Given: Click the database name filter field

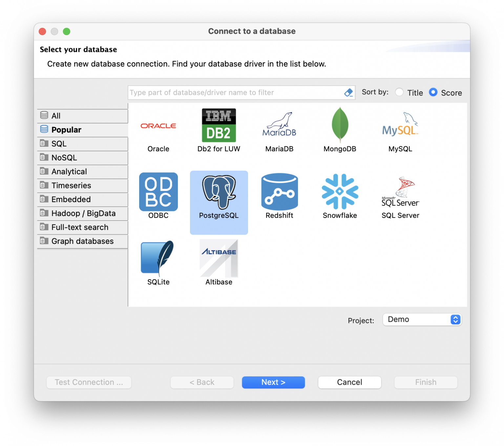Looking at the screenshot, I should pos(230,93).
